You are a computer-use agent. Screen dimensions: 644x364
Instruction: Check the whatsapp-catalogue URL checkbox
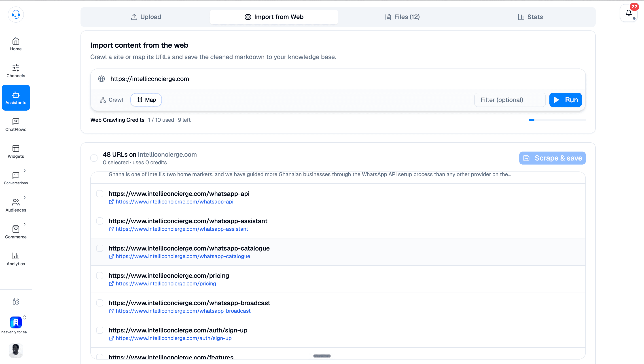(x=100, y=248)
